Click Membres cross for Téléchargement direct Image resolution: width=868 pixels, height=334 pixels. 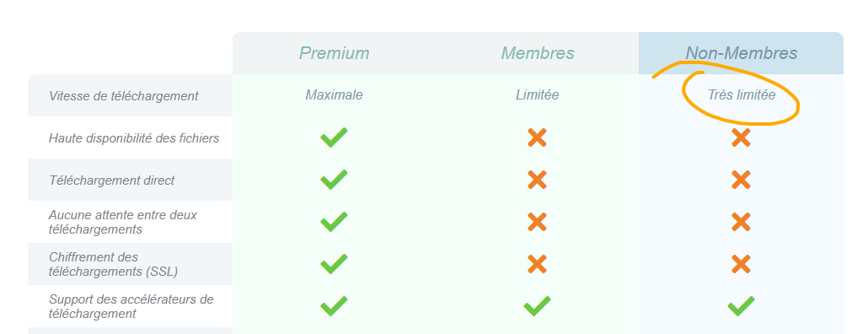click(537, 180)
